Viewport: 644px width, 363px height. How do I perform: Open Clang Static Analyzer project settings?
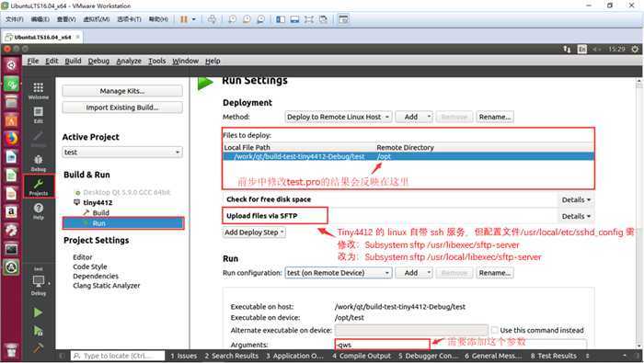click(x=107, y=286)
